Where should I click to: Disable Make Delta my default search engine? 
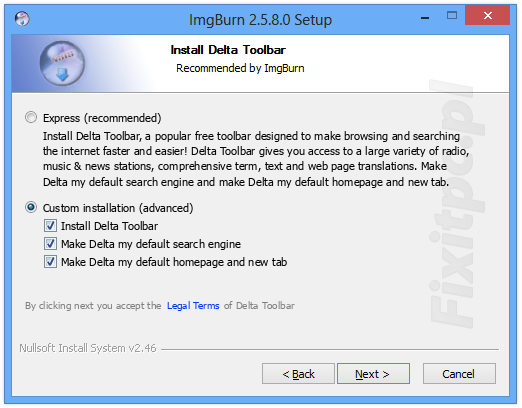click(x=50, y=244)
